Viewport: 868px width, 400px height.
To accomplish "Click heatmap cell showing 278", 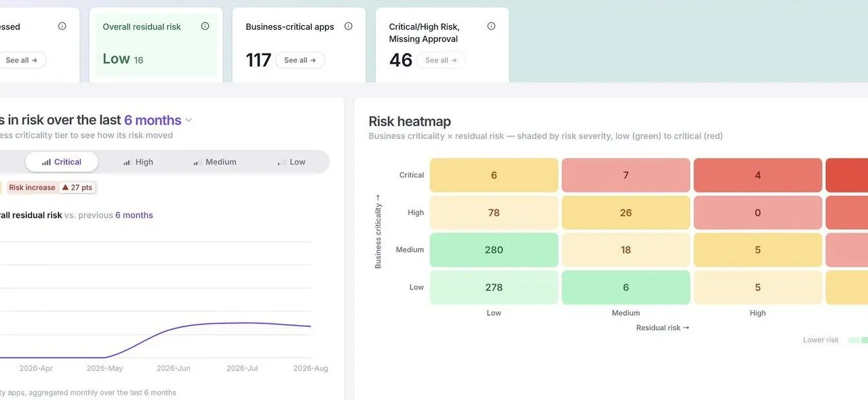I will point(494,287).
